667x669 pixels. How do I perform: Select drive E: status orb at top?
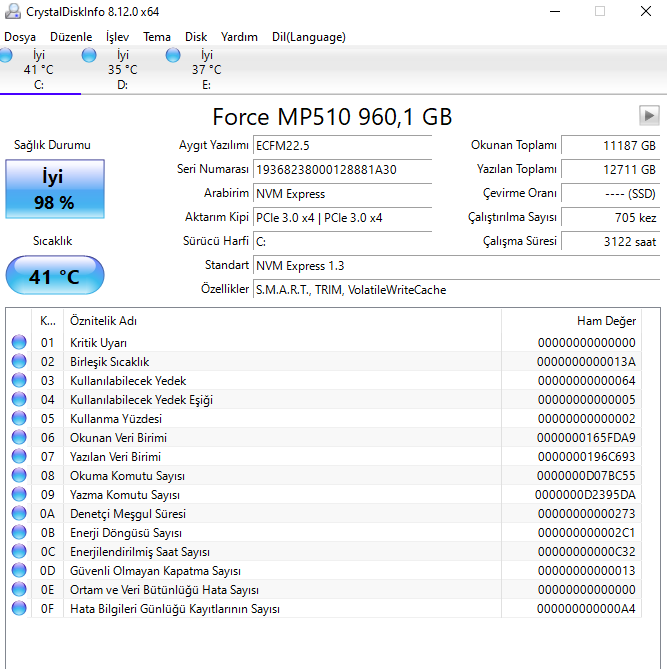(x=173, y=55)
